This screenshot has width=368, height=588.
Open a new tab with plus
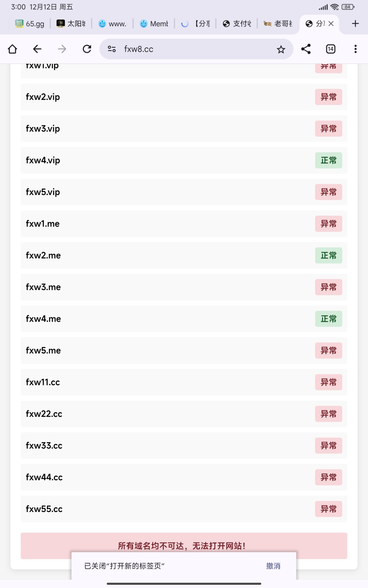(x=355, y=24)
